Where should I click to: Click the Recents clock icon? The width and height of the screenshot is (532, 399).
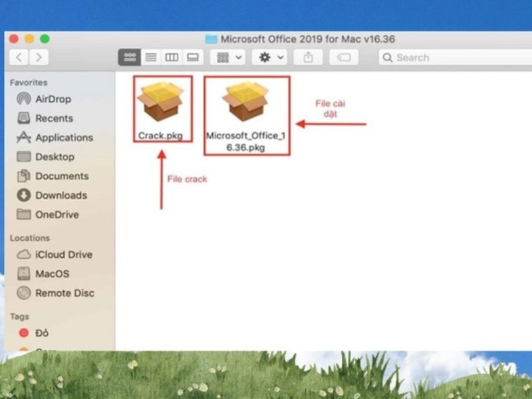(24, 118)
